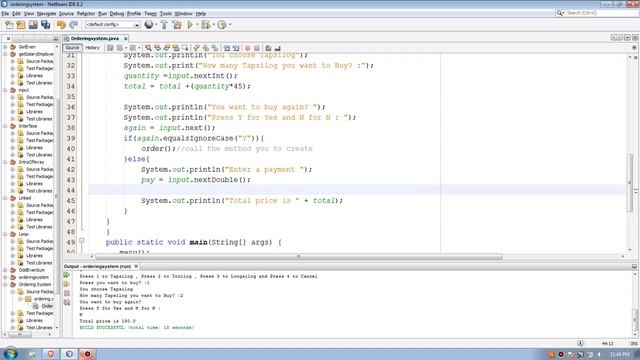
Task: Expand the orderingsystem project node
Action: (x=5, y=277)
